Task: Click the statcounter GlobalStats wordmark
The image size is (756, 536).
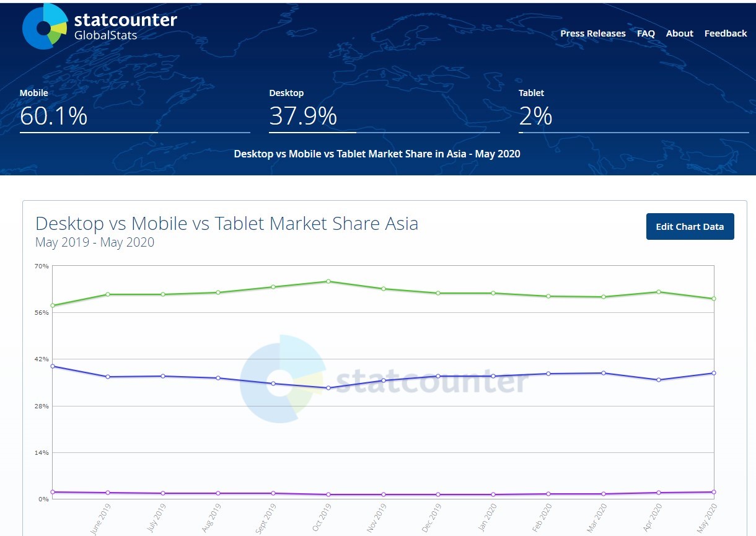Action: point(125,26)
